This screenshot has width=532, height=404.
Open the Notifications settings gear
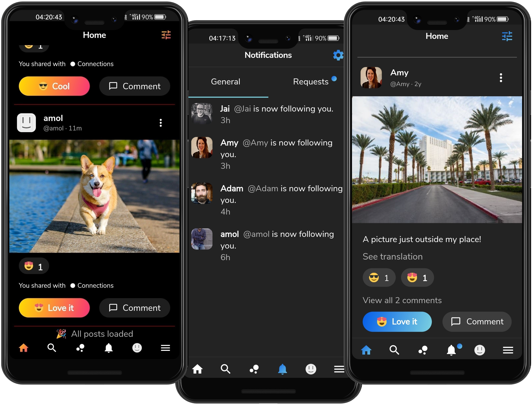(x=338, y=55)
